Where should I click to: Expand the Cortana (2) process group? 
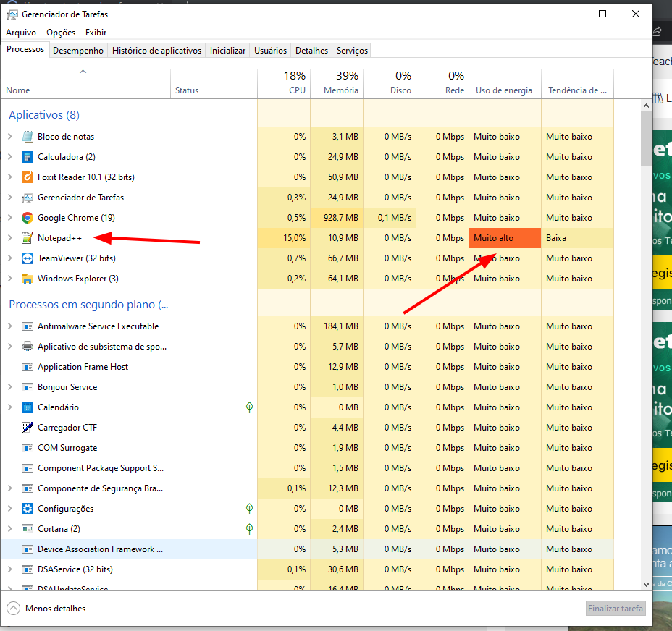(x=10, y=529)
